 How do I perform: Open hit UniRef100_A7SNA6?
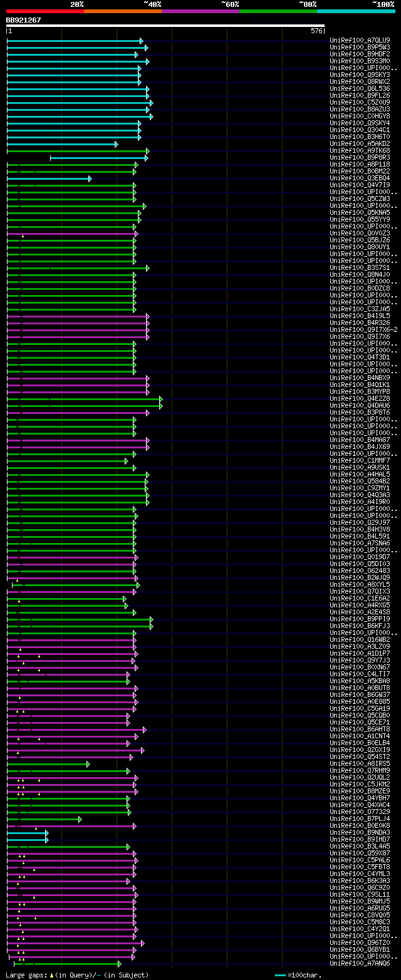click(360, 543)
